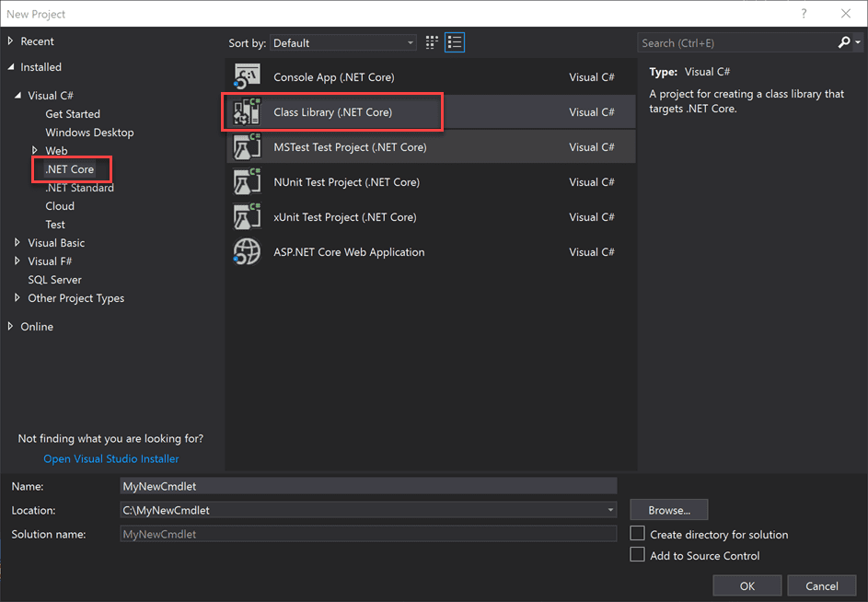Screen dimensions: 868x602
Task: Select MSTest Test Project (.NET Core) text
Action: pyautogui.click(x=350, y=147)
